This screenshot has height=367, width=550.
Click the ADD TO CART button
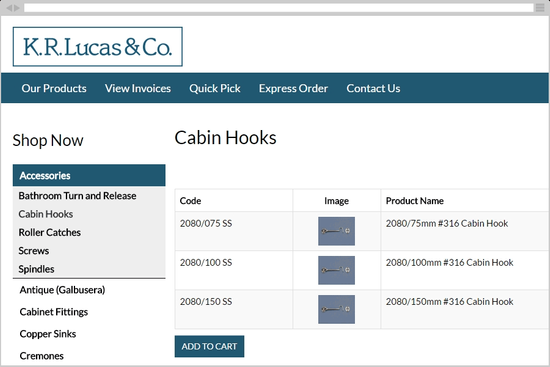pyautogui.click(x=209, y=346)
